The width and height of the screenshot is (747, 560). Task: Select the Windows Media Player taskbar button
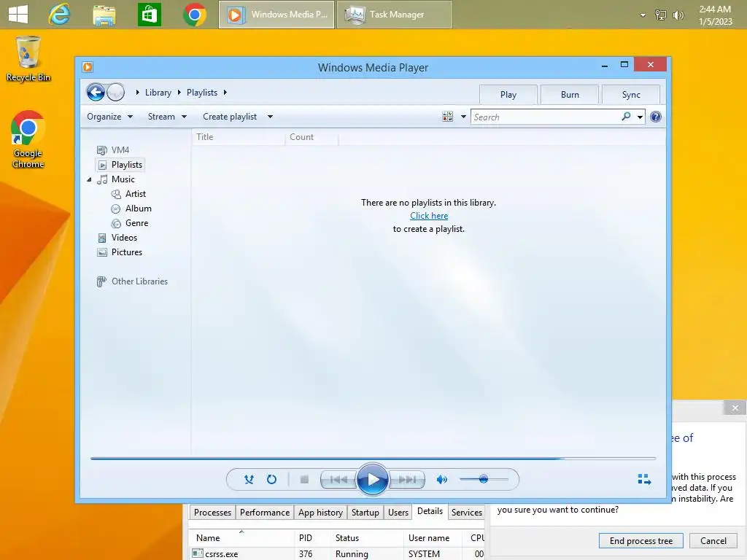[276, 15]
